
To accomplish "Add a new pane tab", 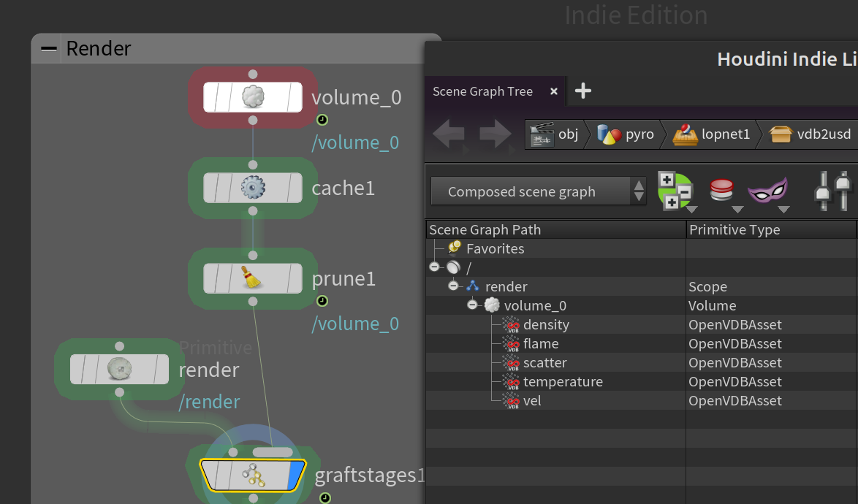I will point(582,91).
